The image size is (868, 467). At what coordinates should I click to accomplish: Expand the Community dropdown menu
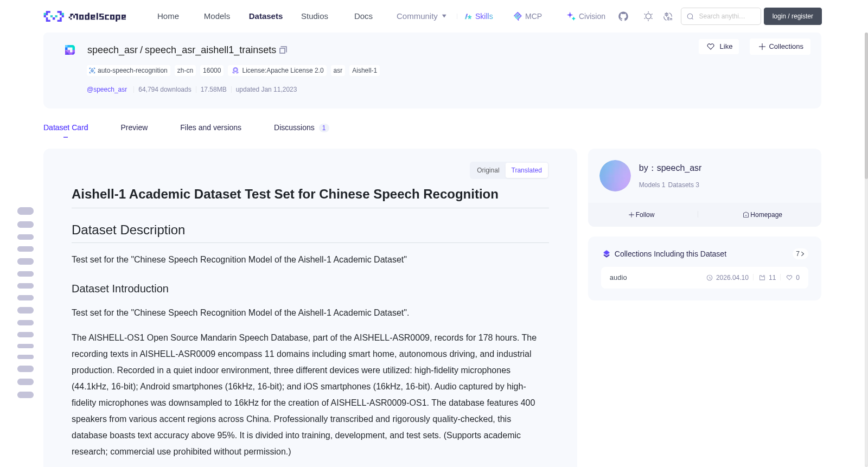point(422,16)
